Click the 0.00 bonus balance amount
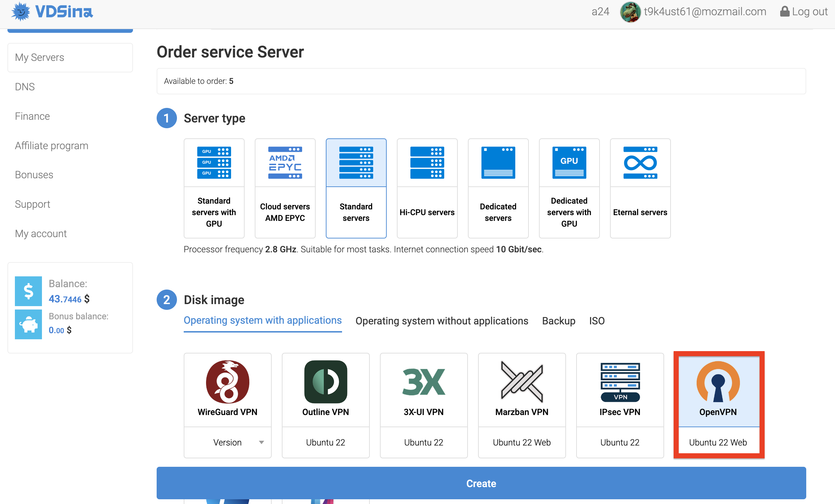Screen dimensions: 835x504 pos(56,330)
